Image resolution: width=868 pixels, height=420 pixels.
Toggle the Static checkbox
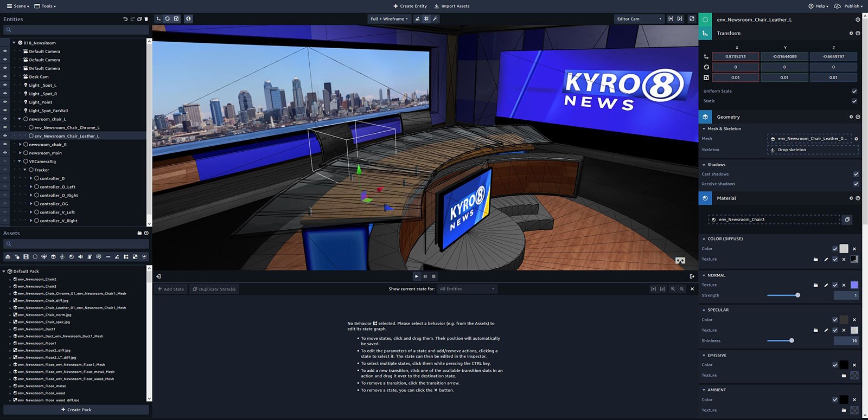point(854,101)
